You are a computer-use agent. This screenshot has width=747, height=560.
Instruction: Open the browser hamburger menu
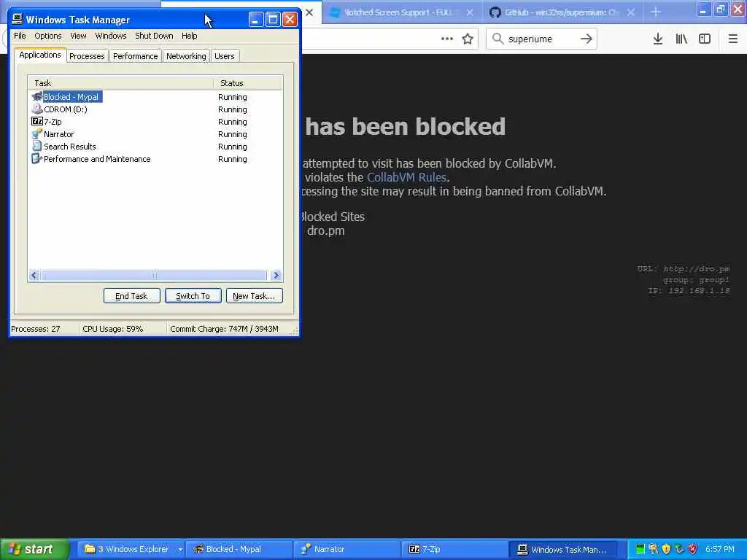732,39
